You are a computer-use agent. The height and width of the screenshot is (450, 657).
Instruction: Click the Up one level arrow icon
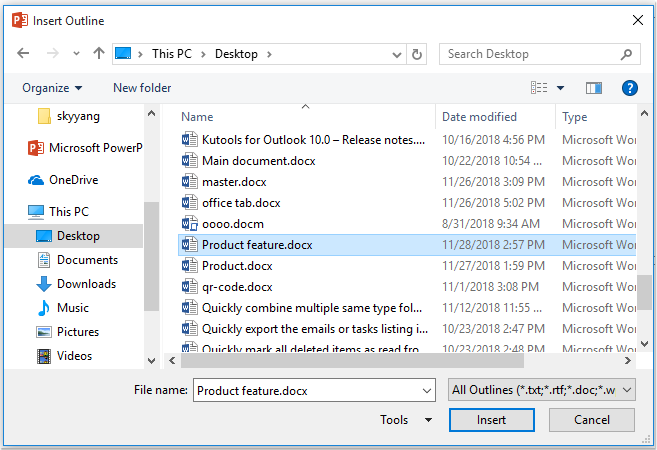click(x=99, y=54)
